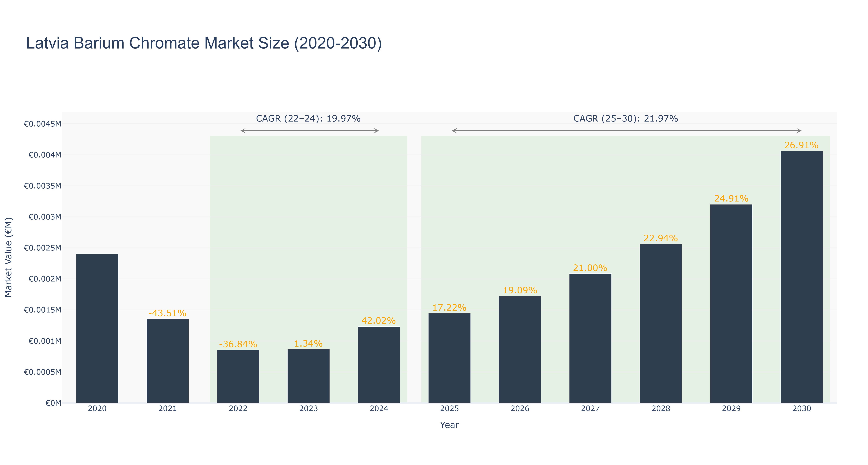Click 'CAGR (22–24): 19.97%' annotation
This screenshot has width=868, height=465.
pos(308,119)
